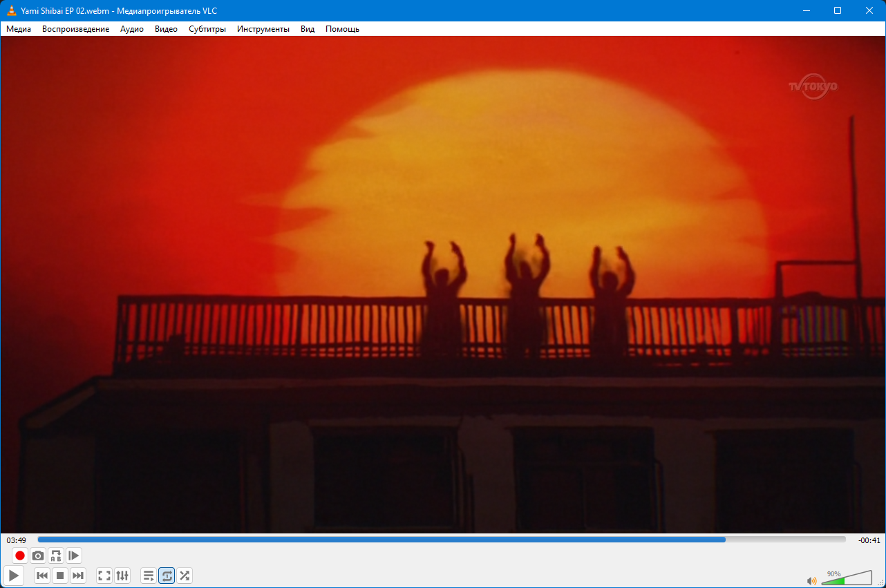886x588 pixels.
Task: Toggle the A-B loop button
Action: tap(56, 556)
